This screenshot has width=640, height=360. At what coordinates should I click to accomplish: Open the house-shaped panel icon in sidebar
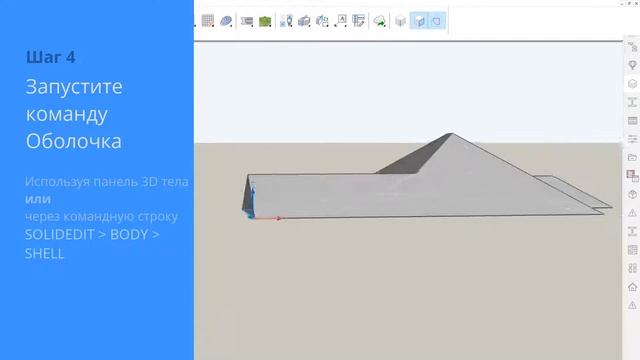632,287
